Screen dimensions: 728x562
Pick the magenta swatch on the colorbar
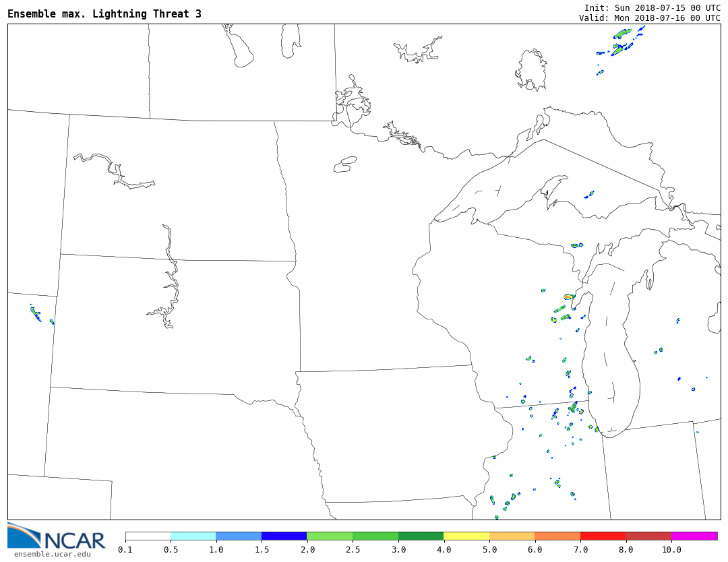[x=694, y=536]
